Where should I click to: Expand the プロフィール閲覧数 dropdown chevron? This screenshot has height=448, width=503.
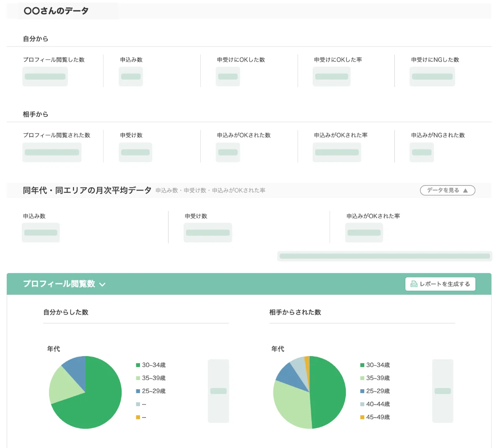(x=102, y=284)
